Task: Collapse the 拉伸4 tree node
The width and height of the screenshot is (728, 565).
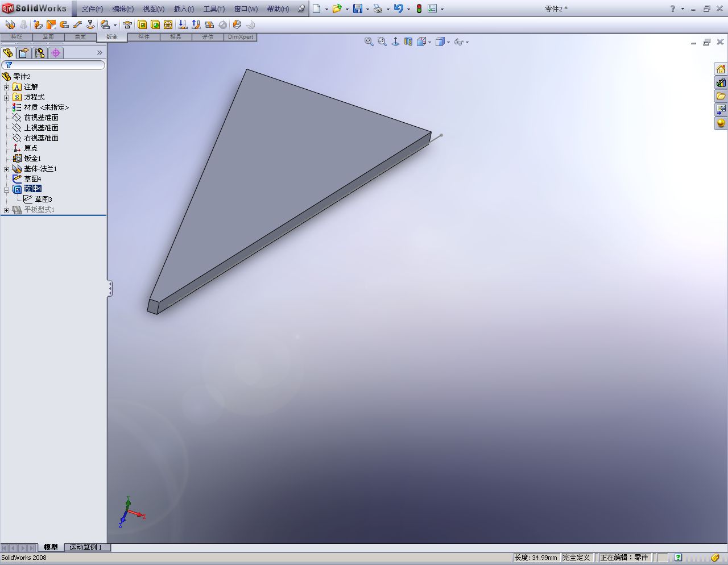Action: (6, 189)
